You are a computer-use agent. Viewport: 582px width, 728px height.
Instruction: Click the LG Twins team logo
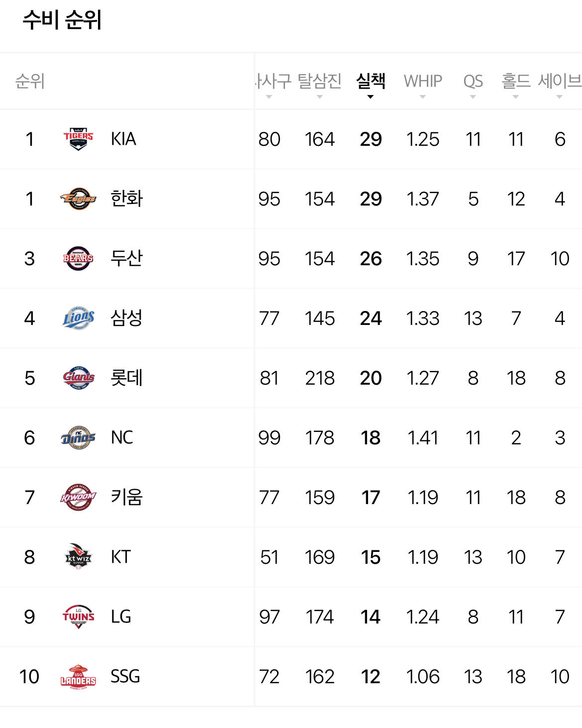pos(78,617)
